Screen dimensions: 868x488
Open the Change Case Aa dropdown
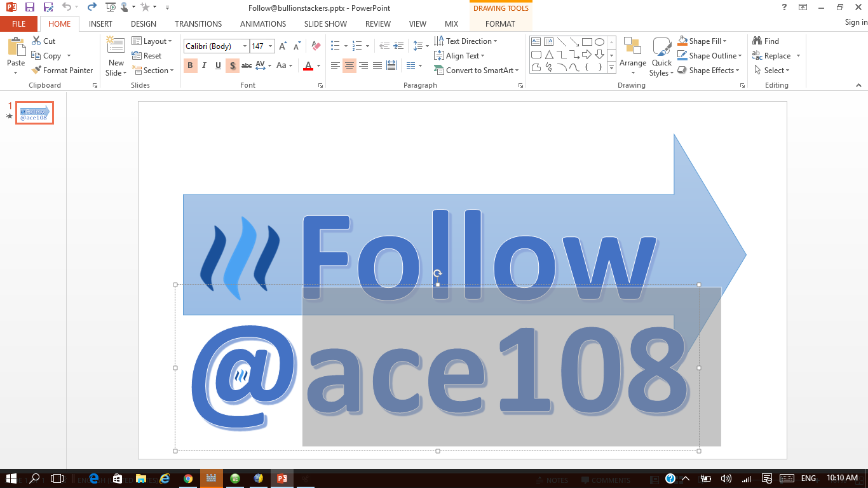point(285,65)
